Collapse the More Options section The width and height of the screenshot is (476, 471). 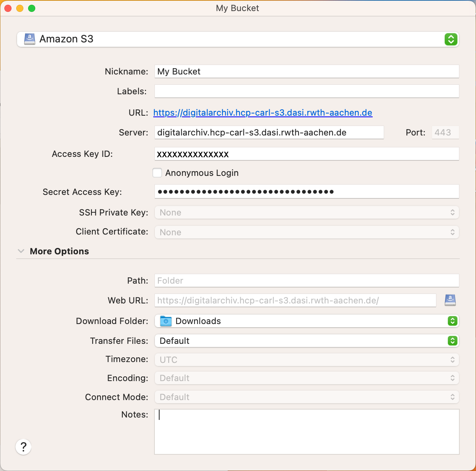coord(21,251)
